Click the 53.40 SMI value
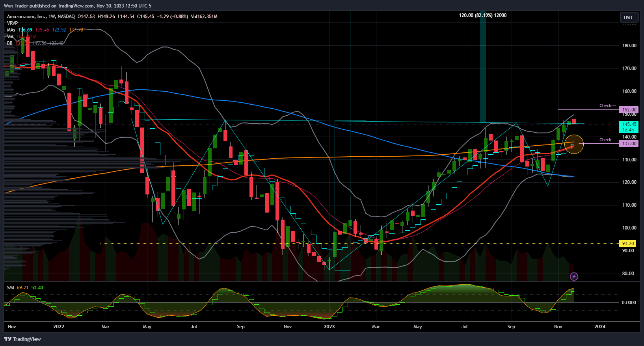 37,288
